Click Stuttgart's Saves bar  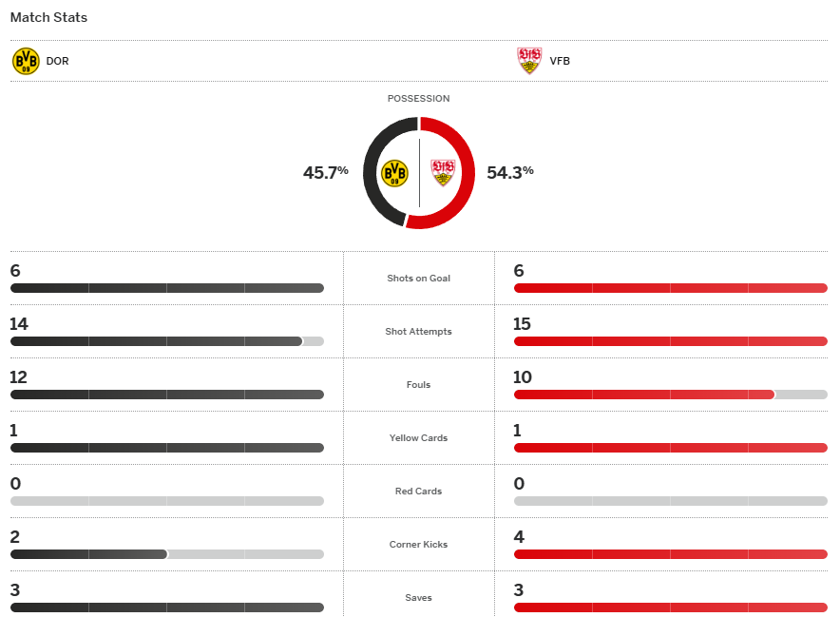pyautogui.click(x=670, y=607)
